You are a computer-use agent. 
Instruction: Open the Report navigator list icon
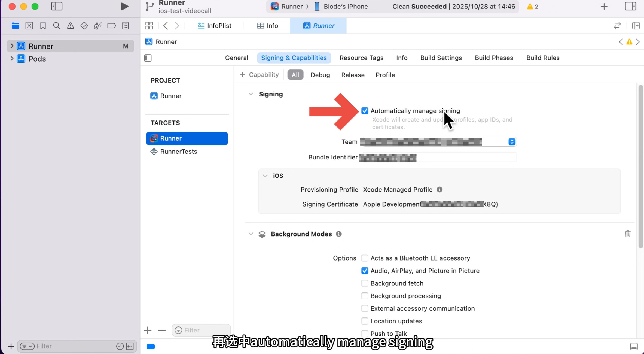pos(126,26)
